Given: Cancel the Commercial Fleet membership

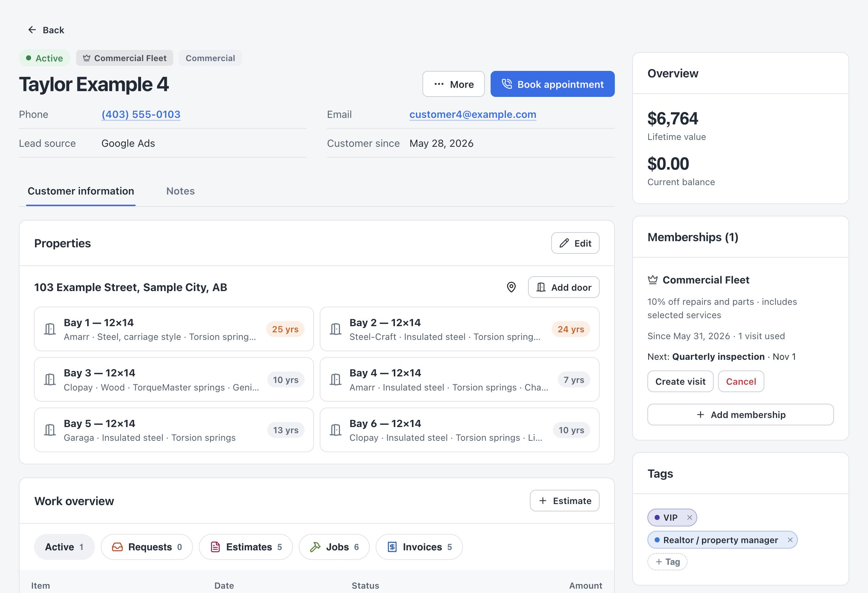Looking at the screenshot, I should pos(741,381).
